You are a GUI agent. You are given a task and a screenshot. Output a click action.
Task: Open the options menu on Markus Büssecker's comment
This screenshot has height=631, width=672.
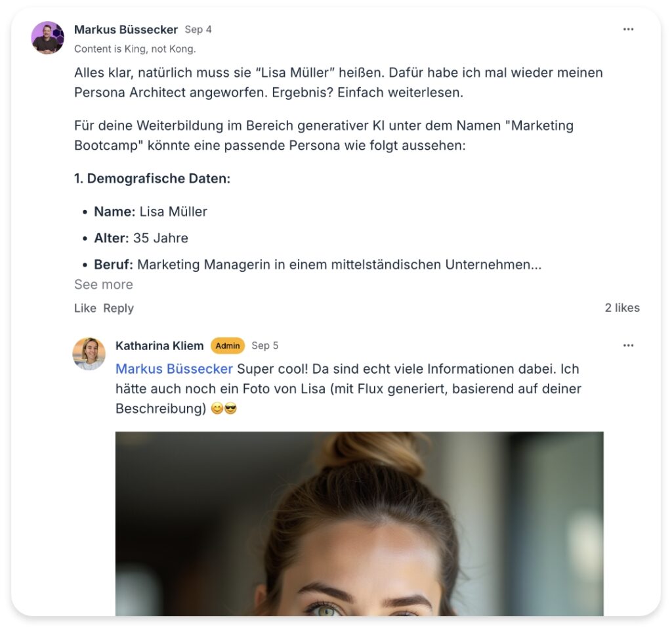point(628,29)
